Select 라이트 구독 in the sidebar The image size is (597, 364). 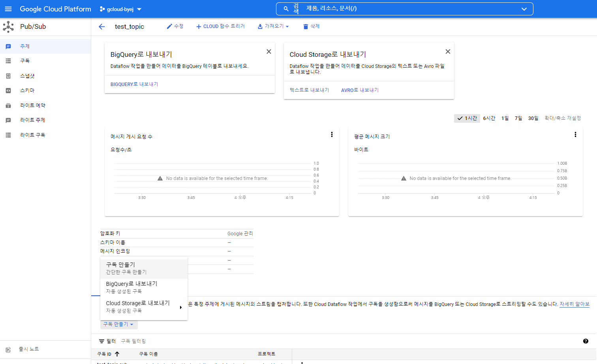coord(45,135)
